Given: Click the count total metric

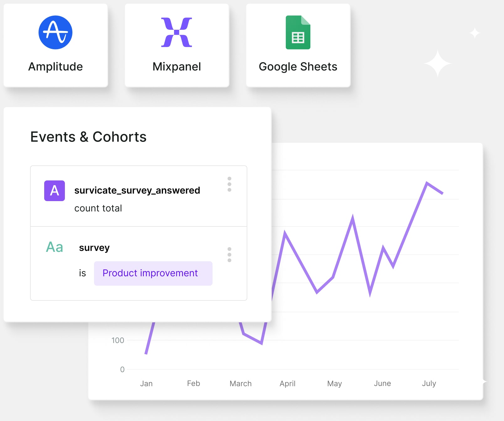Looking at the screenshot, I should pos(98,208).
